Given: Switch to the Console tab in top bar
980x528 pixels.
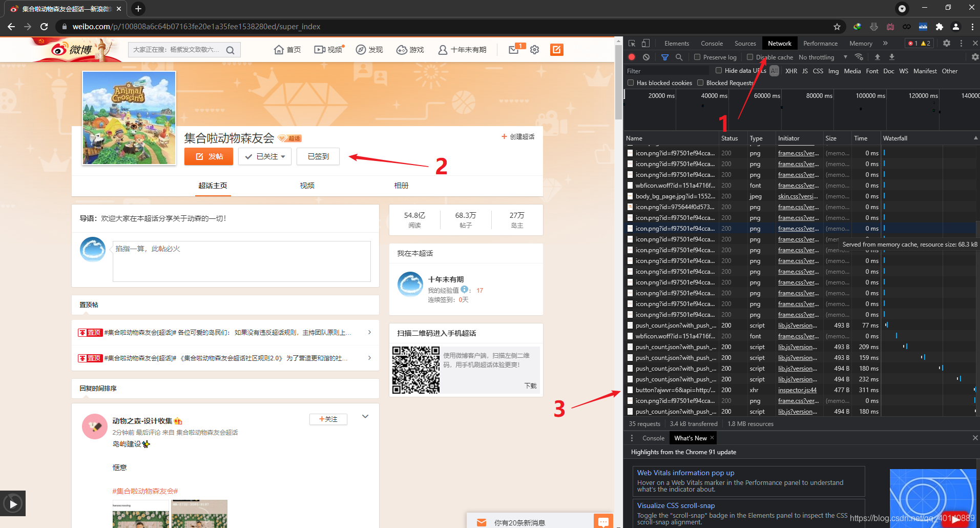Looking at the screenshot, I should click(x=712, y=44).
